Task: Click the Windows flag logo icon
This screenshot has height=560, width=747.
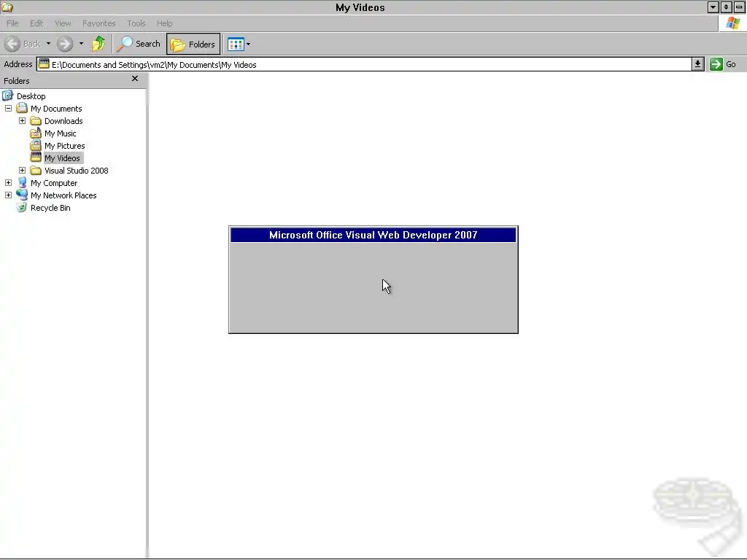Action: (732, 23)
